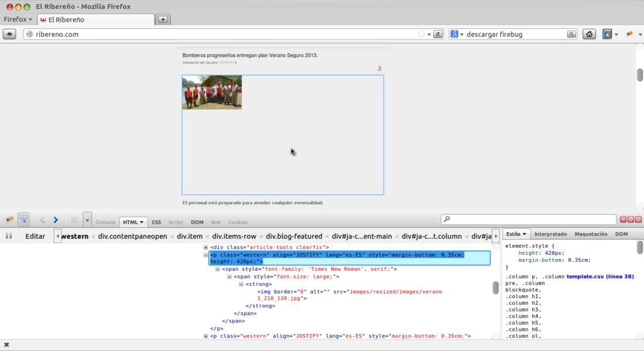Image resolution: width=644 pixels, height=351 pixels.
Task: Reload the page
Action: pos(439,34)
